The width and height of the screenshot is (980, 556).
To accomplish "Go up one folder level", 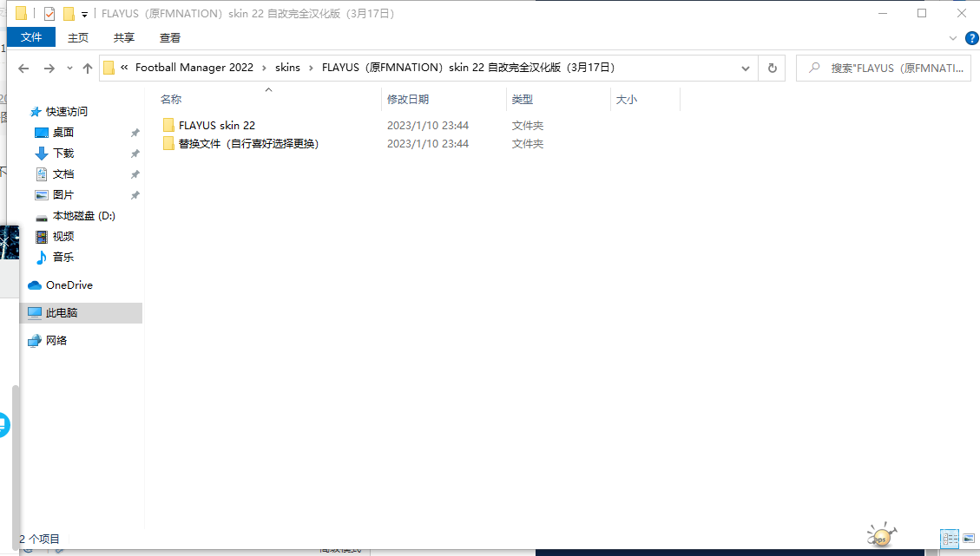I will 88,69.
